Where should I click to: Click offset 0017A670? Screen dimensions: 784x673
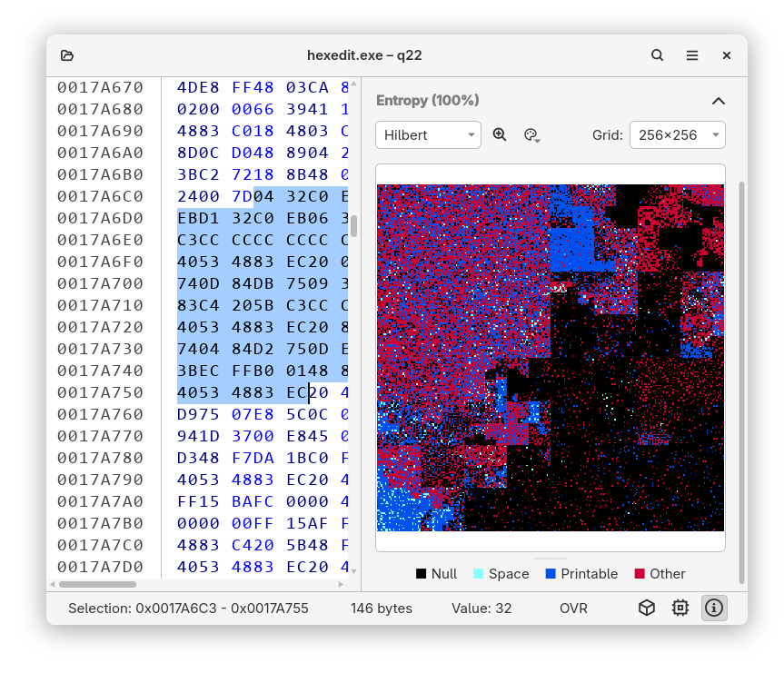tap(100, 87)
